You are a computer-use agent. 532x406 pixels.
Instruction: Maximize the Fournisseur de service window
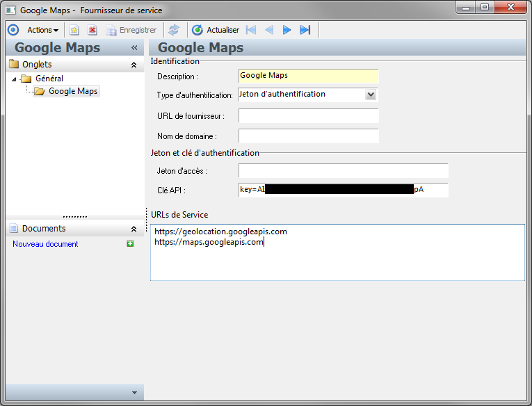[485, 8]
